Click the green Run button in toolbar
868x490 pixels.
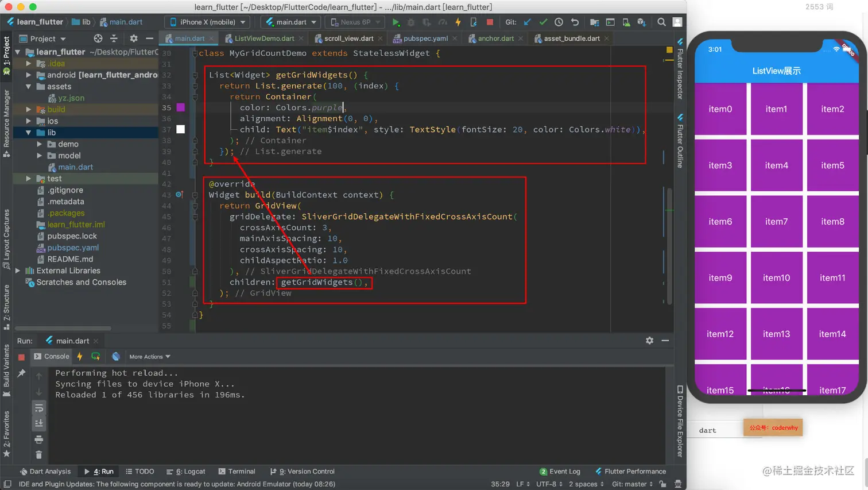[396, 22]
